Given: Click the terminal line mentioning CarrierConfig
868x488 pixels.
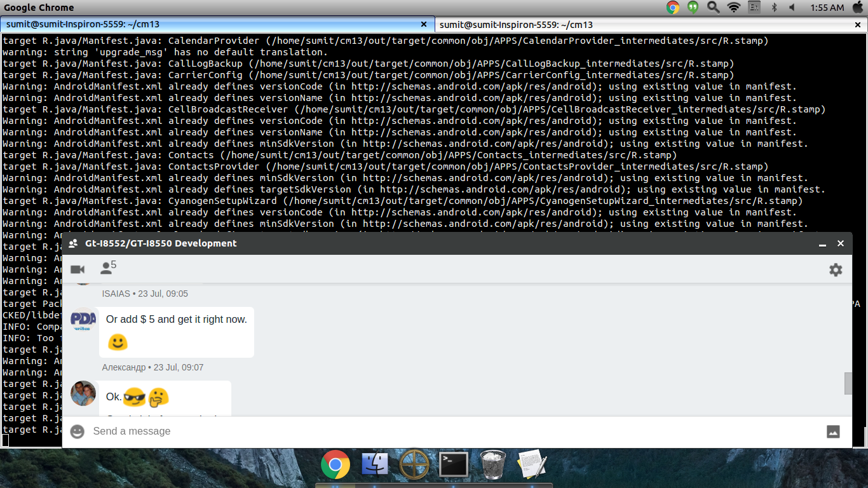Looking at the screenshot, I should click(x=369, y=75).
